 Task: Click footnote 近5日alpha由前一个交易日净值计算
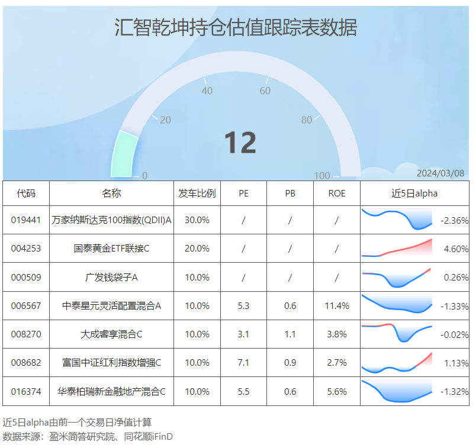(77, 423)
